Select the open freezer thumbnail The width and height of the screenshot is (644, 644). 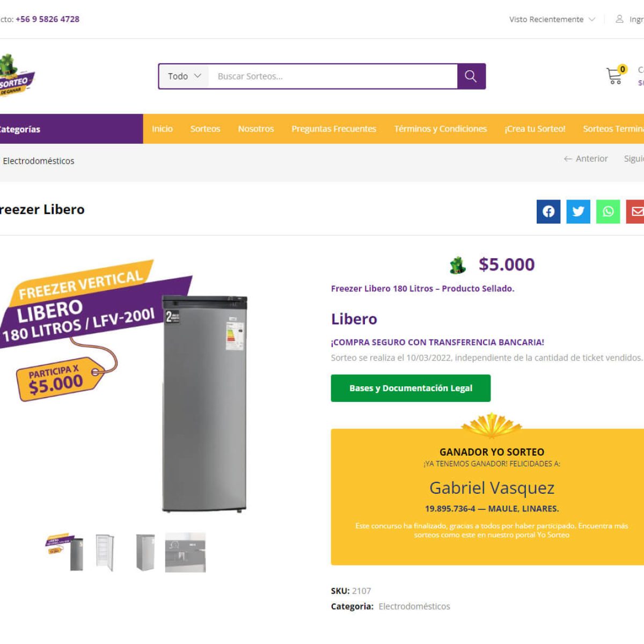(105, 552)
